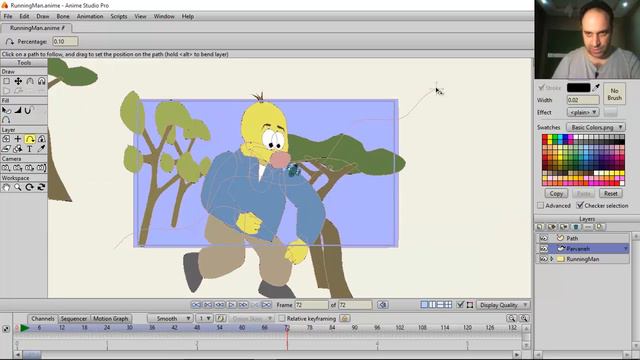Screen dimensions: 640x360
Task: Select the Rotate Workspace tool
Action: click(x=30, y=187)
